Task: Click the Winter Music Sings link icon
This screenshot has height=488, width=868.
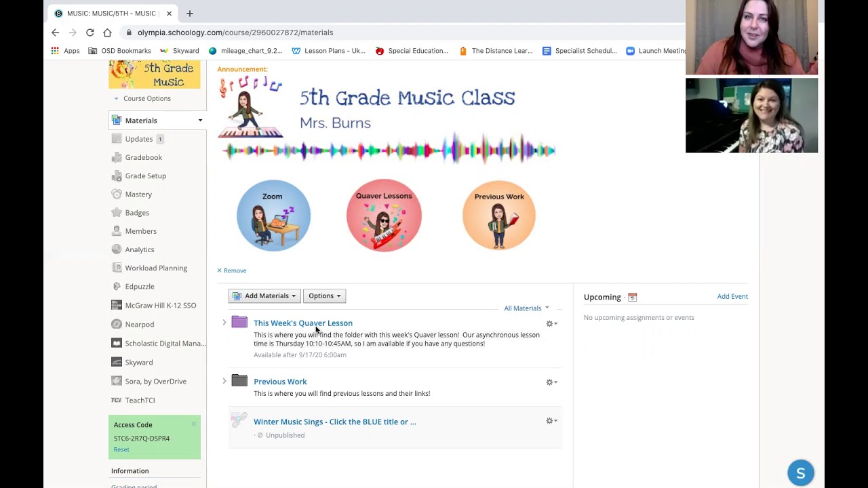Action: 239,420
